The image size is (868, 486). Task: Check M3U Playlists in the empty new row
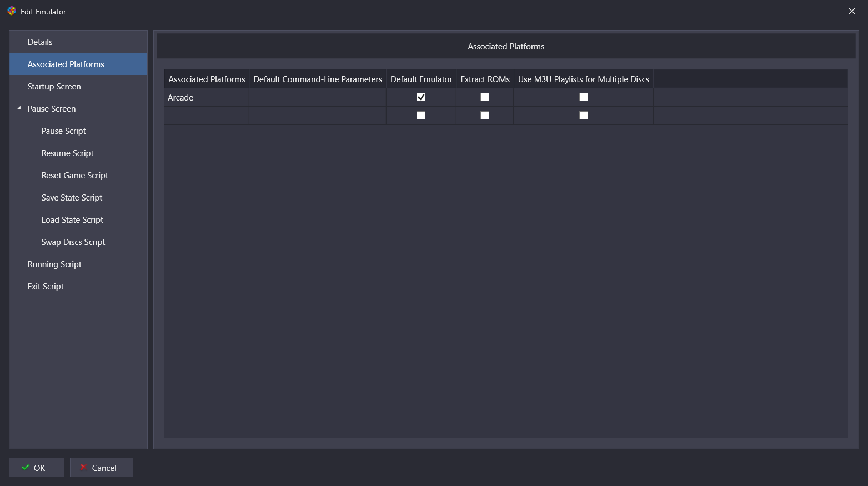(584, 116)
